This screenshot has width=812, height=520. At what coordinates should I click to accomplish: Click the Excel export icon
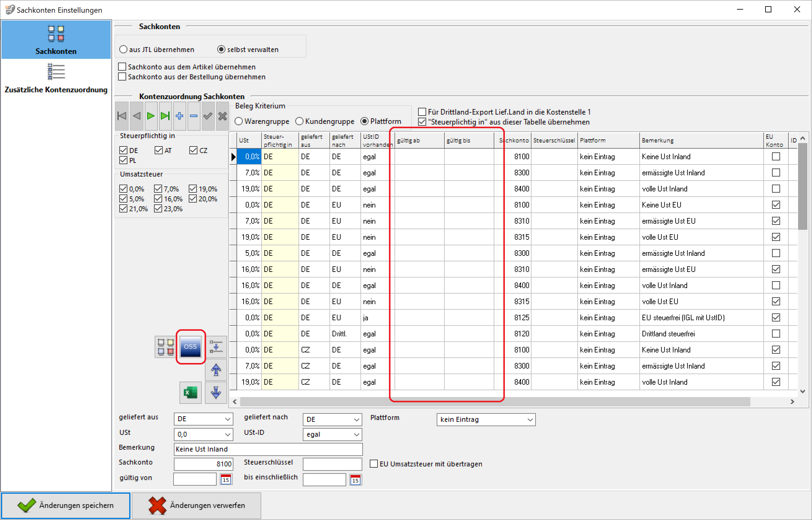click(190, 392)
